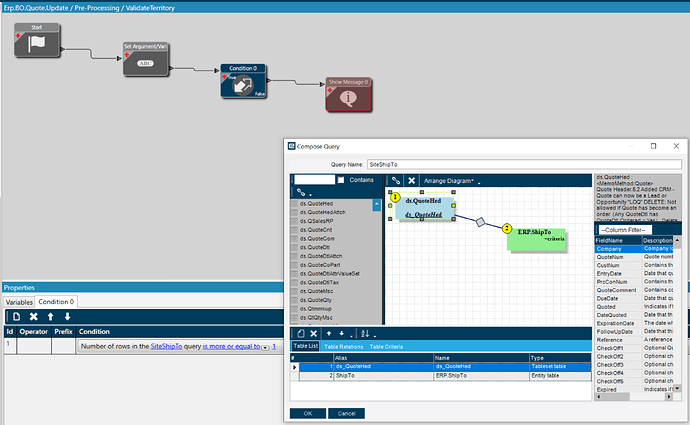Remove selected table with diagram X icon

[411, 181]
